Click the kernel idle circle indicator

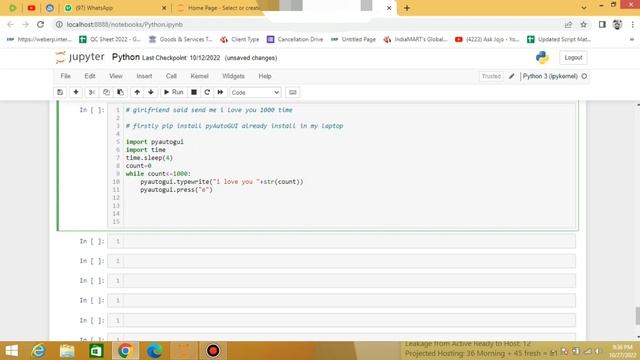(584, 76)
